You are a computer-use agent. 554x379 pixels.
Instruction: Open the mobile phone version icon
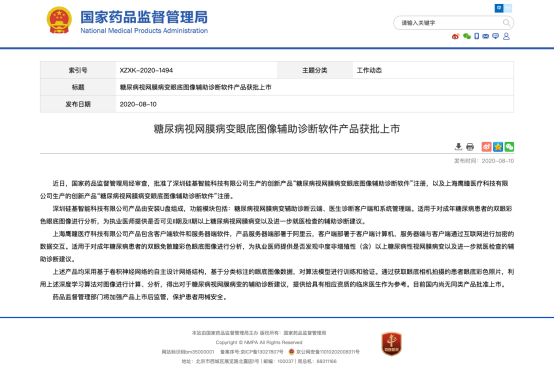tap(477, 36)
